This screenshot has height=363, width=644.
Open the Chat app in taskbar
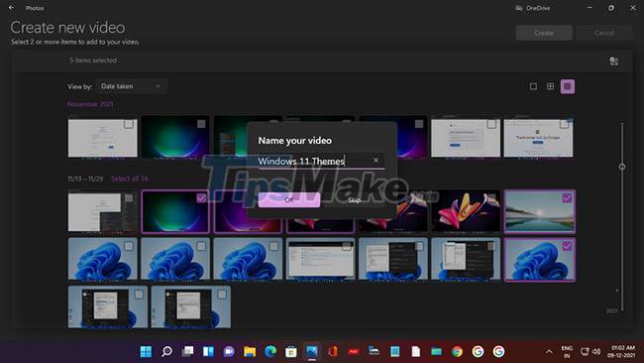(229, 351)
